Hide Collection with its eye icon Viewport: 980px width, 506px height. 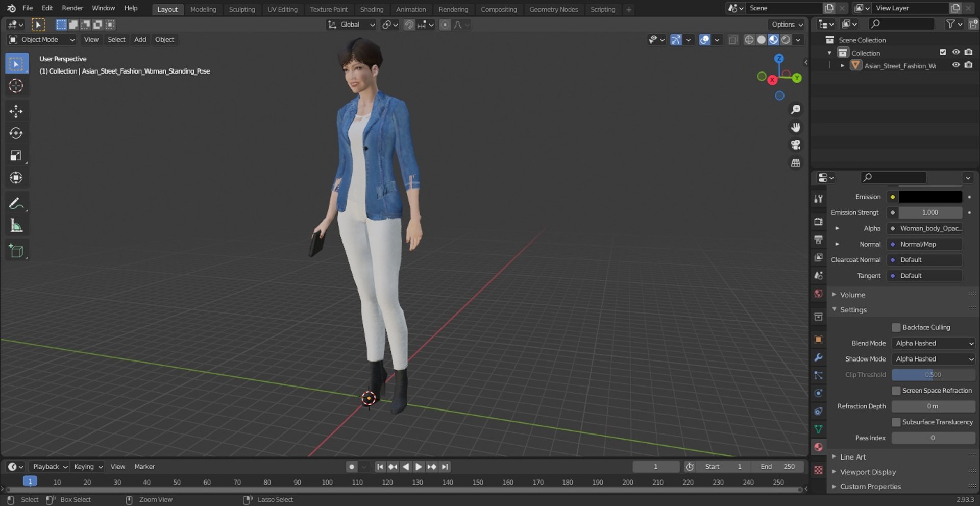[x=955, y=52]
